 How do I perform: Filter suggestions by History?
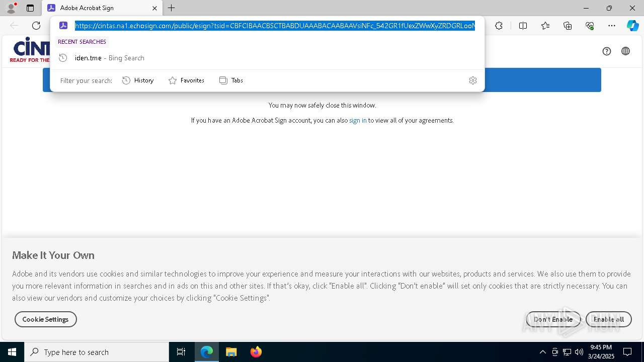pyautogui.click(x=138, y=80)
